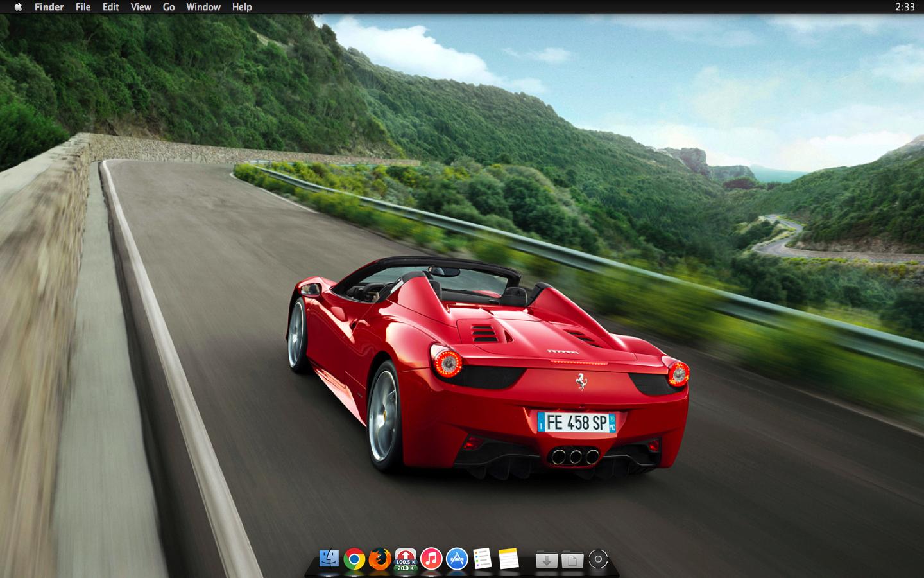
Task: Launch Google Chrome from the dock
Action: coord(354,559)
